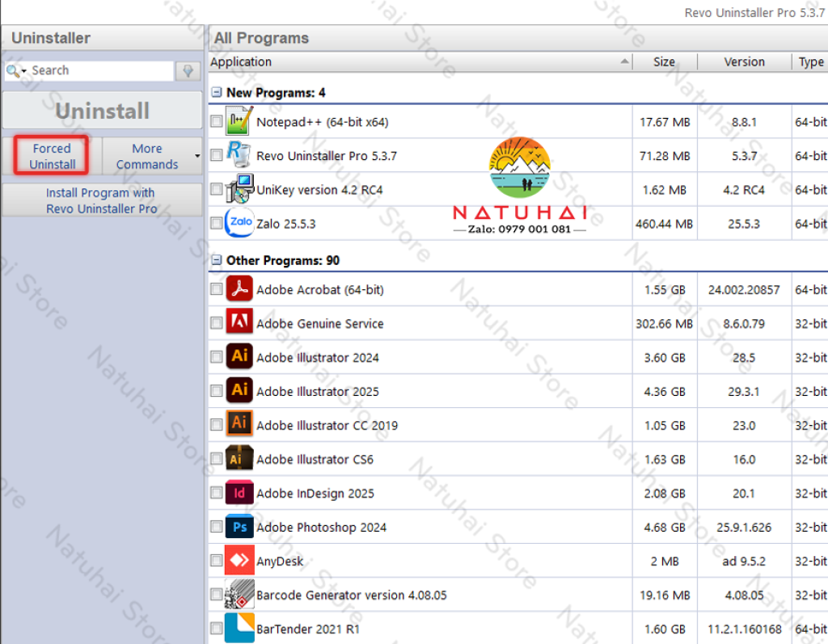Click the Uninstall button
This screenshot has height=644, width=828.
pos(103,111)
